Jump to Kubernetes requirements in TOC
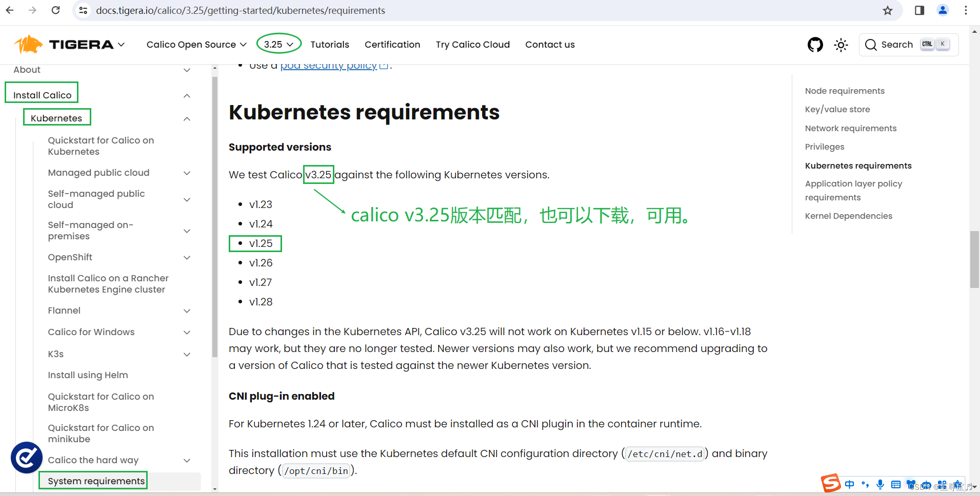Image resolution: width=980 pixels, height=496 pixels. click(x=858, y=166)
